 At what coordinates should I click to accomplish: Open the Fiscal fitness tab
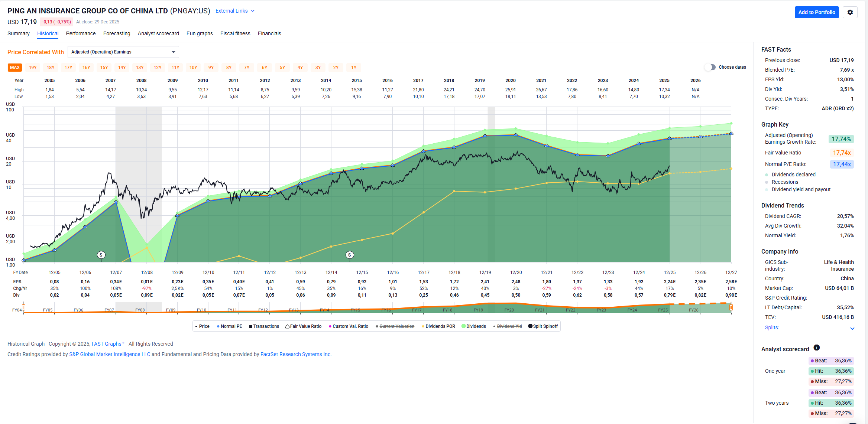pos(235,33)
